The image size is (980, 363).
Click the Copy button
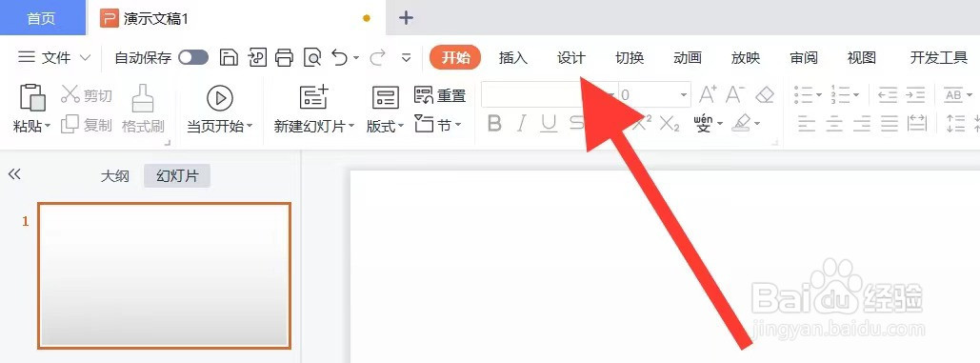87,125
